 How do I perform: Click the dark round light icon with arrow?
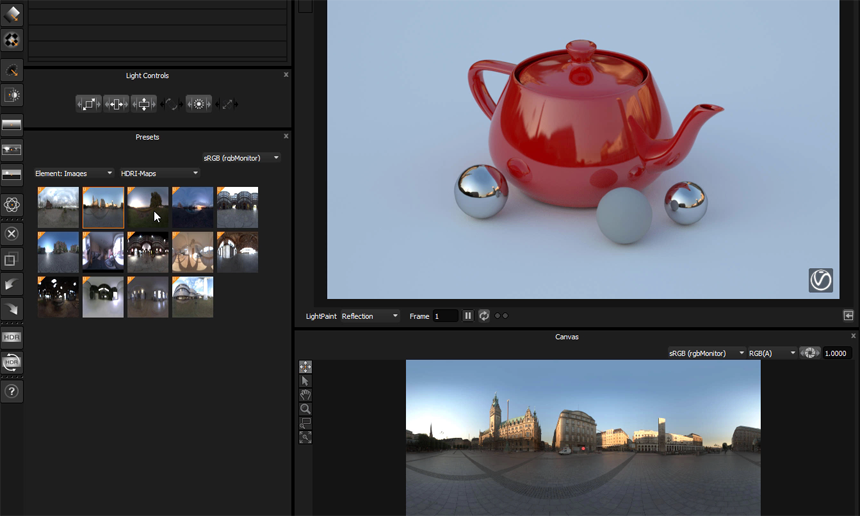(x=12, y=70)
